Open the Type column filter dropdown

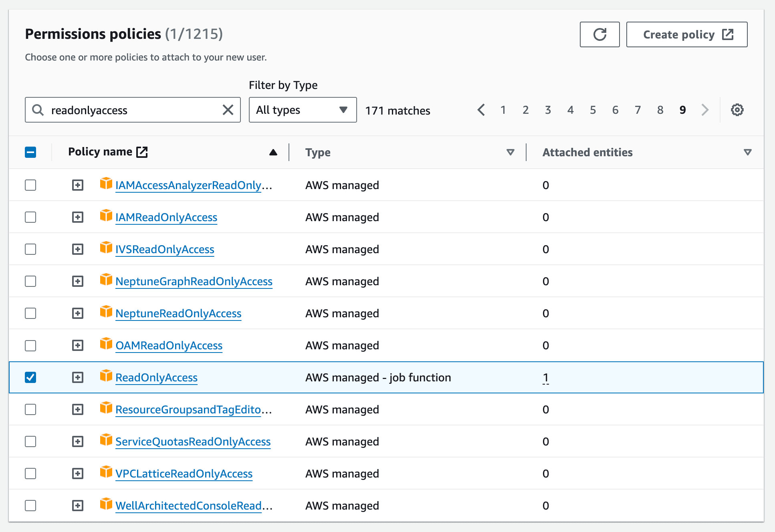coord(510,152)
